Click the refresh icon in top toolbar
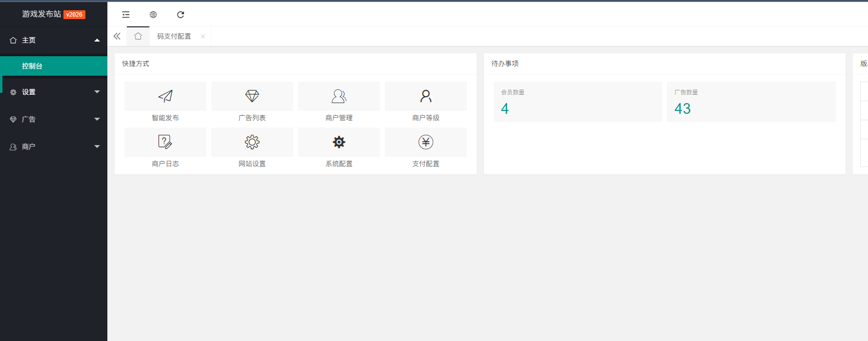Screen dimensions: 868x341 (x=181, y=15)
